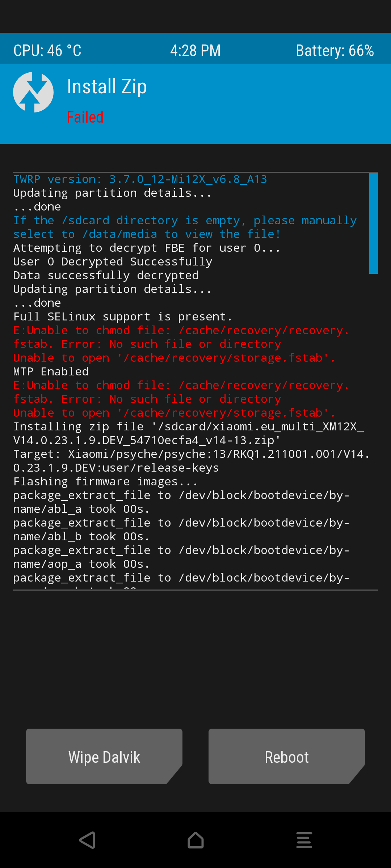
Task: Tap the Full SELinux support line
Action: 123,317
